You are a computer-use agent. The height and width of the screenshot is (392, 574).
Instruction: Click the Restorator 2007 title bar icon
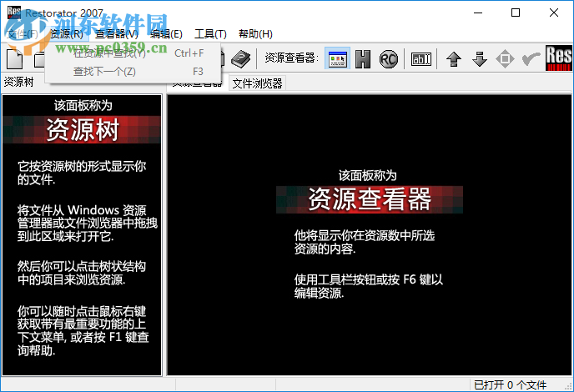(14, 12)
